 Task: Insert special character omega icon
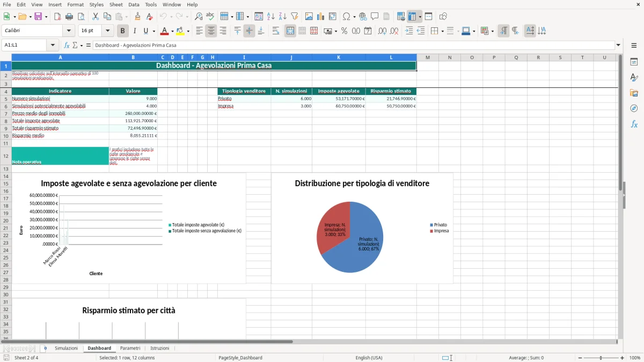pyautogui.click(x=346, y=17)
